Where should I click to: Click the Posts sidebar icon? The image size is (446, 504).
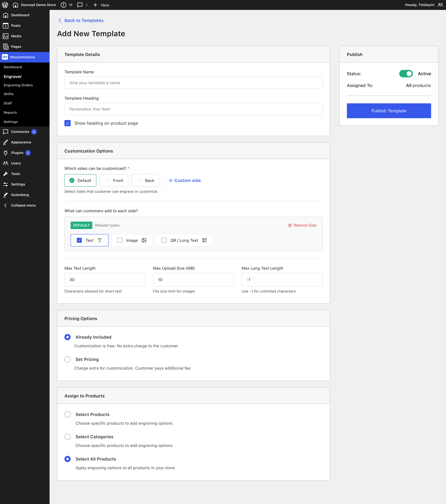pyautogui.click(x=6, y=26)
